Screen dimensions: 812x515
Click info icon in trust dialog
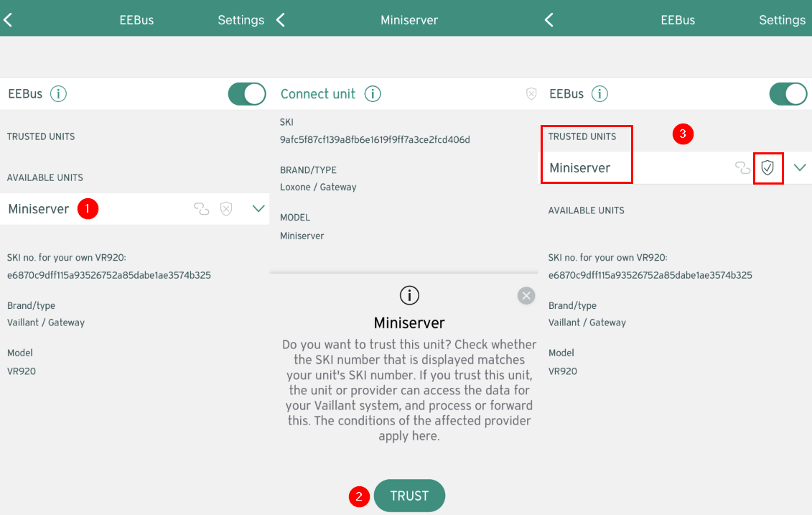pos(410,295)
